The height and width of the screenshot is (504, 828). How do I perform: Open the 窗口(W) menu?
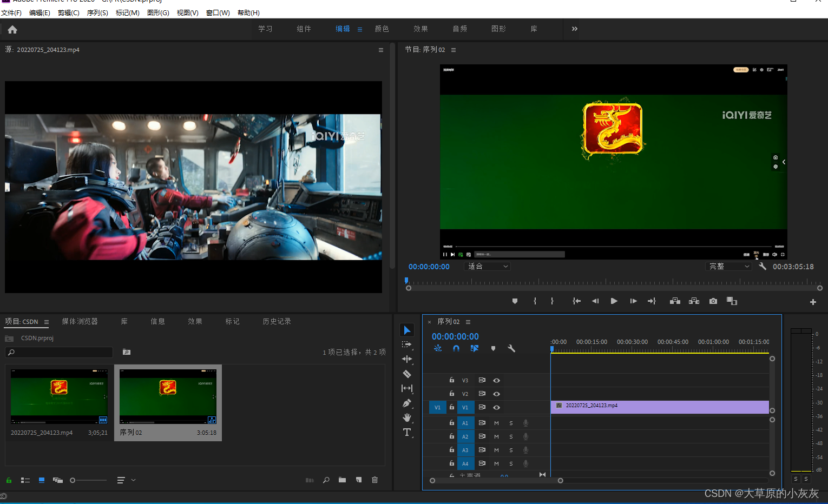coord(218,12)
